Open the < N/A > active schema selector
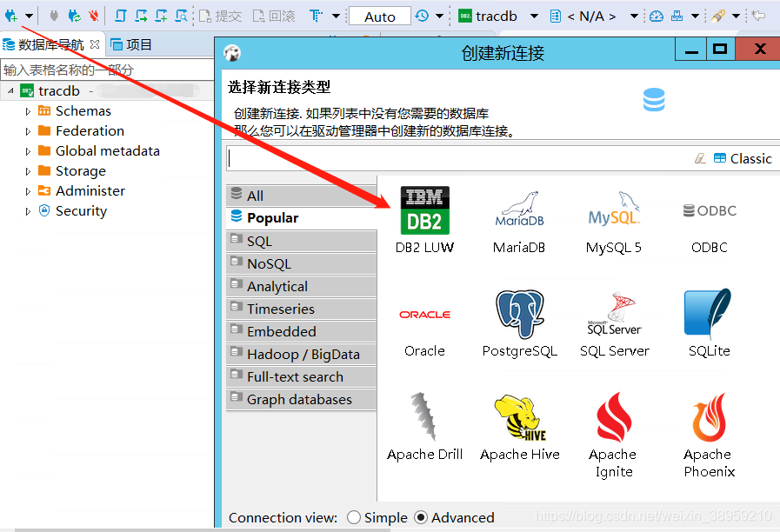780x532 pixels. 595,17
